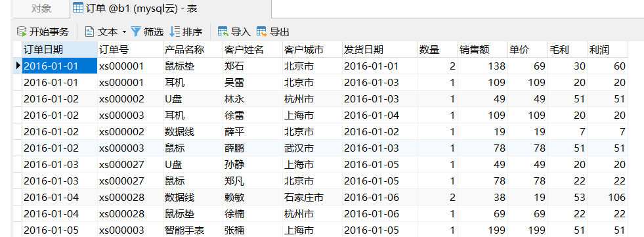This screenshot has width=644, height=237.
Task: Select 订单号 xs000028 in 赖敏 row
Action: [130, 198]
